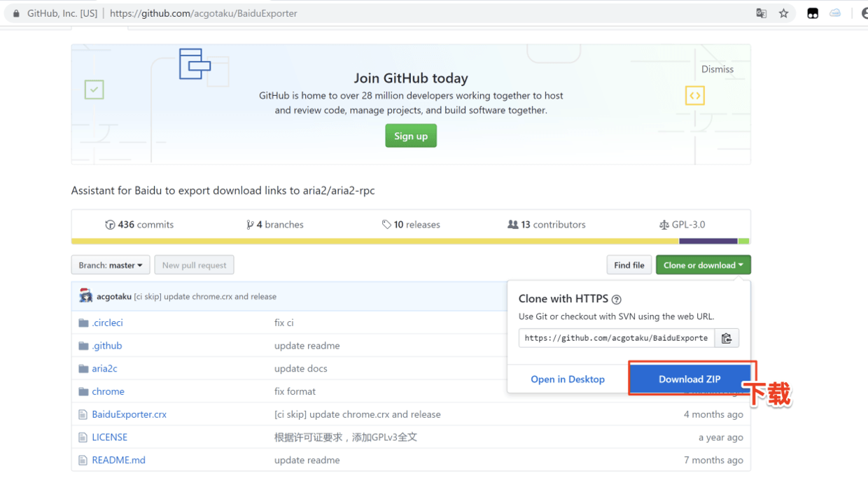Click Open in Desktop
The height and width of the screenshot is (478, 868).
coord(568,379)
